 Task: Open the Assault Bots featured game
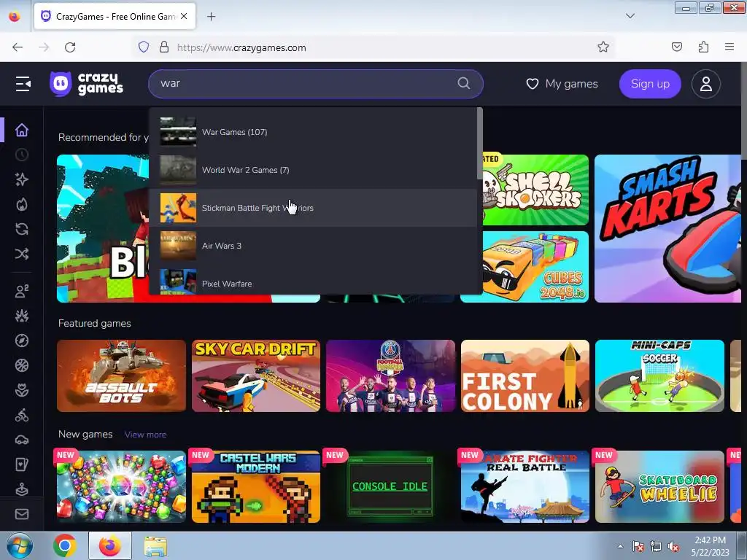tap(122, 376)
